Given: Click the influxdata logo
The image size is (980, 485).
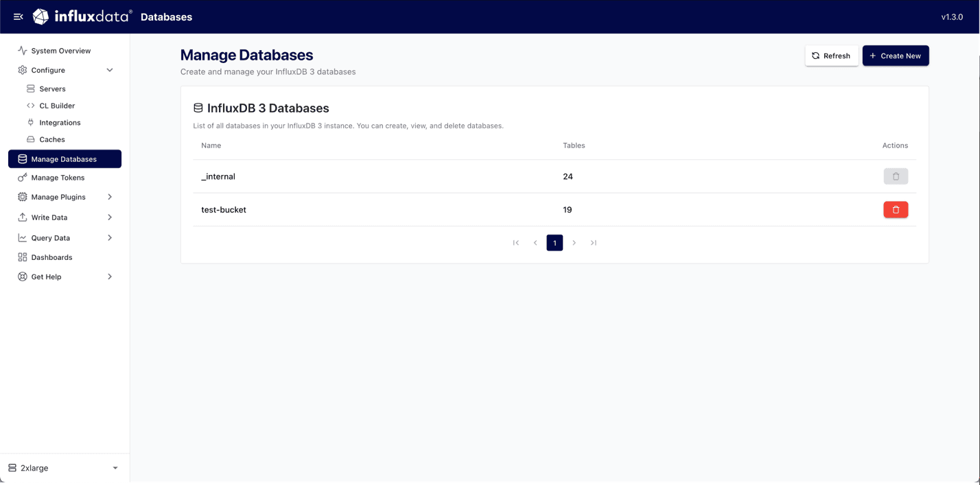Looking at the screenshot, I should coord(82,16).
